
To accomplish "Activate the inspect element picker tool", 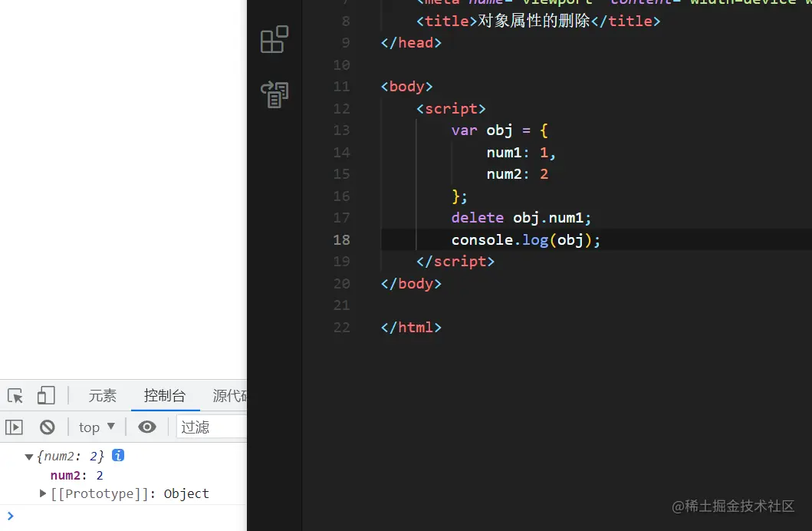I will click(x=15, y=396).
